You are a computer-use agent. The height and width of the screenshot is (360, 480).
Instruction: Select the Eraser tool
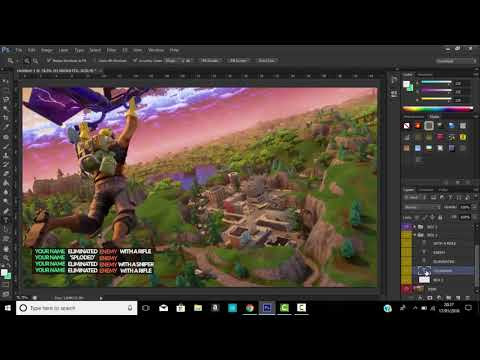6,174
